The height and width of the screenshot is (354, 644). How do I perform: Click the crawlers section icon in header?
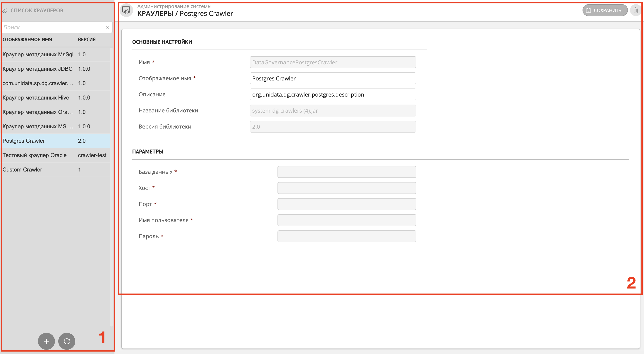[x=126, y=11]
